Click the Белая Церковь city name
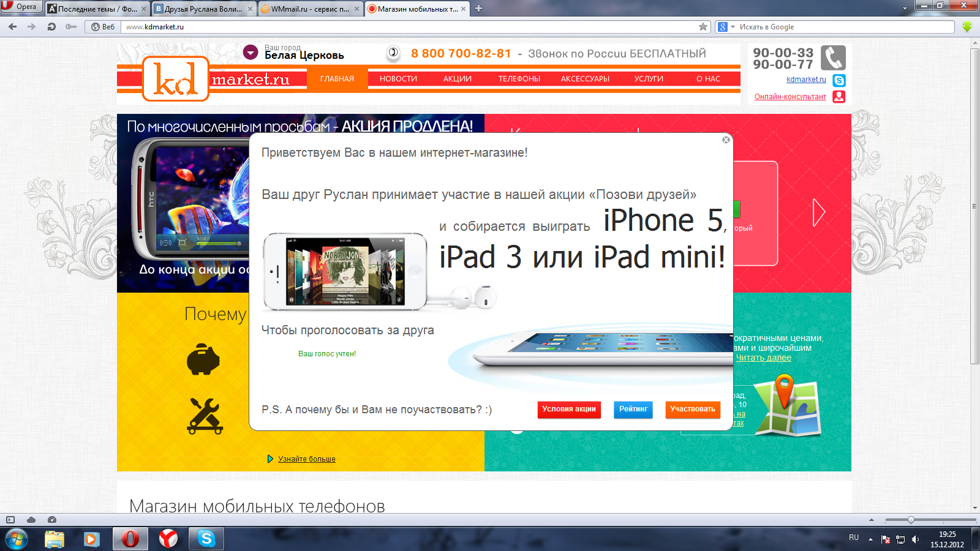Screen dimensions: 980x551 point(304,55)
